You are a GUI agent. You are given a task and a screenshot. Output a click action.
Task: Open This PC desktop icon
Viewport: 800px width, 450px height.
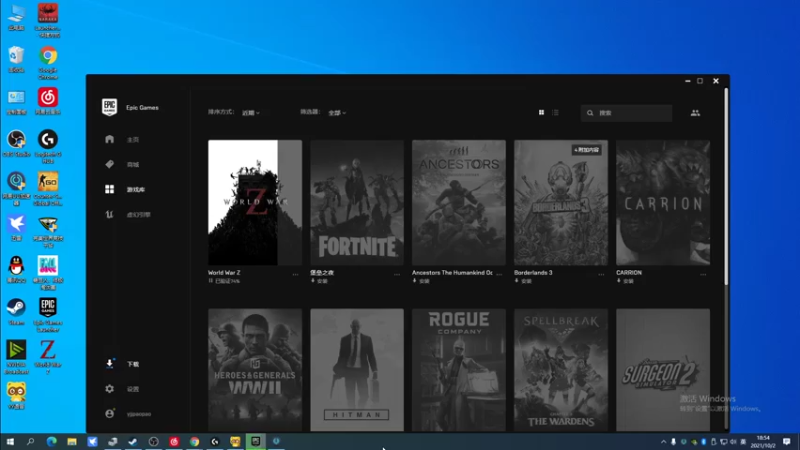16,18
